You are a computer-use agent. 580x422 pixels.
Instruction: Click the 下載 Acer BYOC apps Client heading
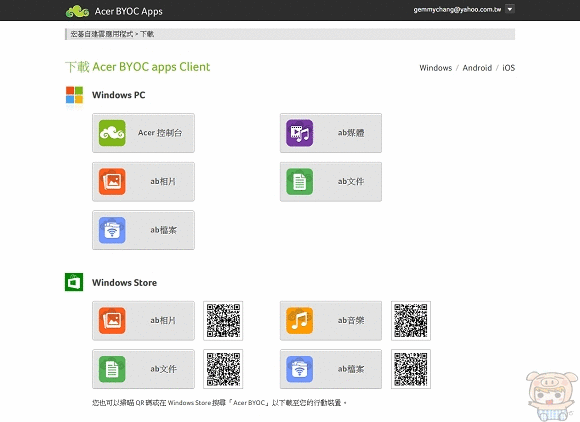pyautogui.click(x=138, y=67)
